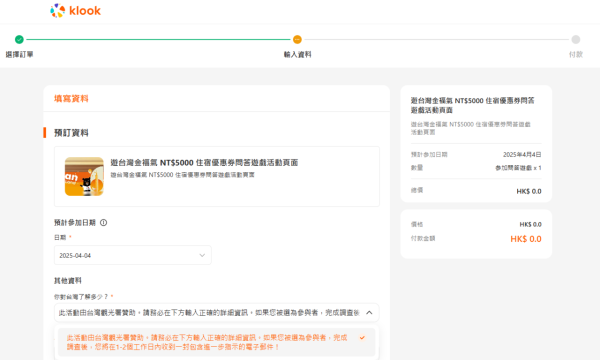Click 輸入資料 step label
This screenshot has height=360, width=600.
(297, 54)
